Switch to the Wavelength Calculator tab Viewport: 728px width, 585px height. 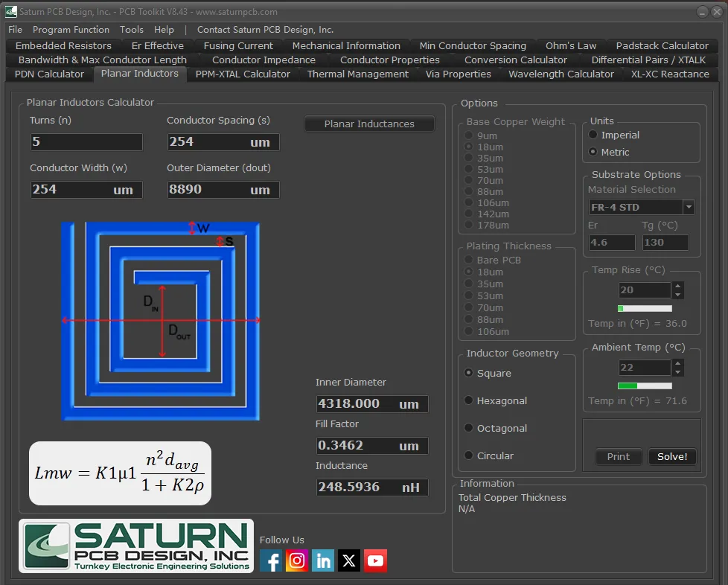pos(561,74)
